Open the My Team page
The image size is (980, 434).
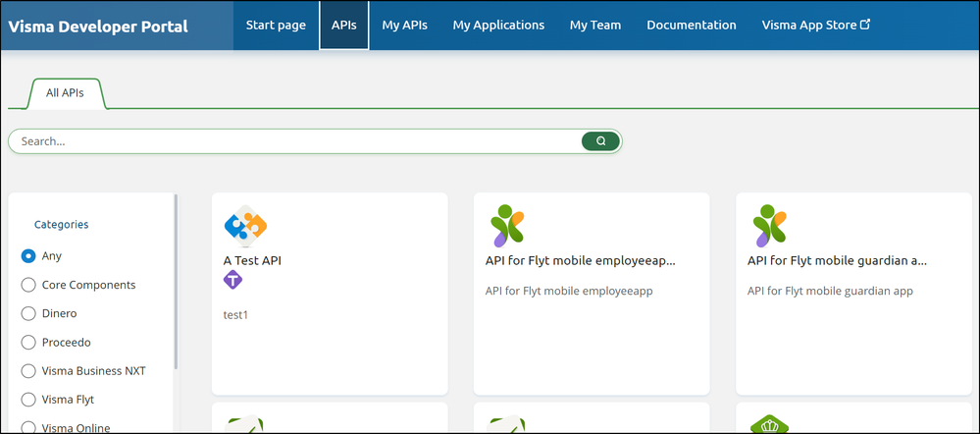[x=595, y=25]
